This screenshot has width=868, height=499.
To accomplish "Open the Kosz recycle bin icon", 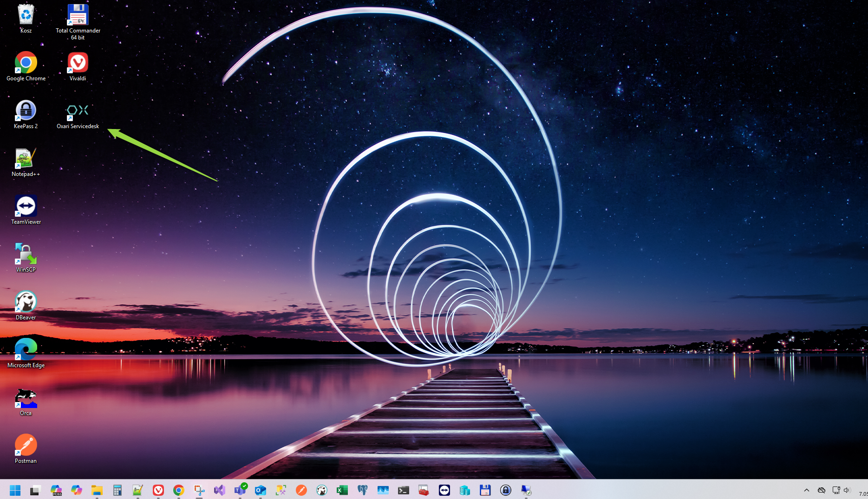I will 26,19.
